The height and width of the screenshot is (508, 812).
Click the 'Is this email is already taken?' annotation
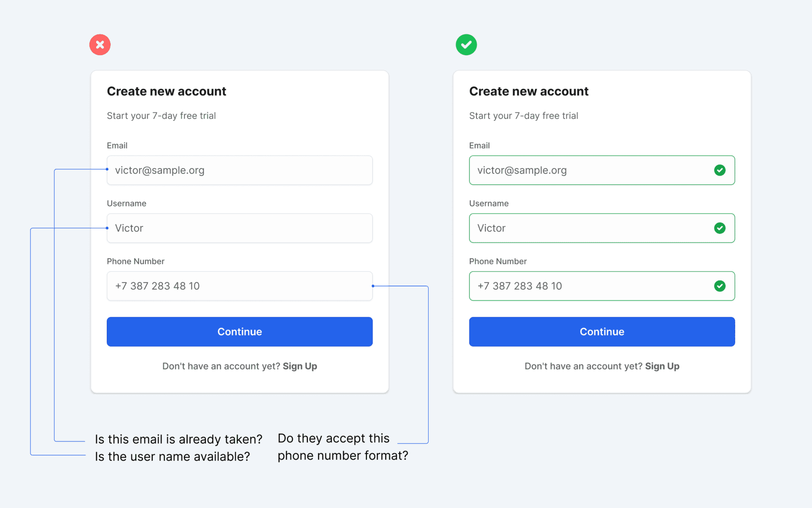click(178, 439)
